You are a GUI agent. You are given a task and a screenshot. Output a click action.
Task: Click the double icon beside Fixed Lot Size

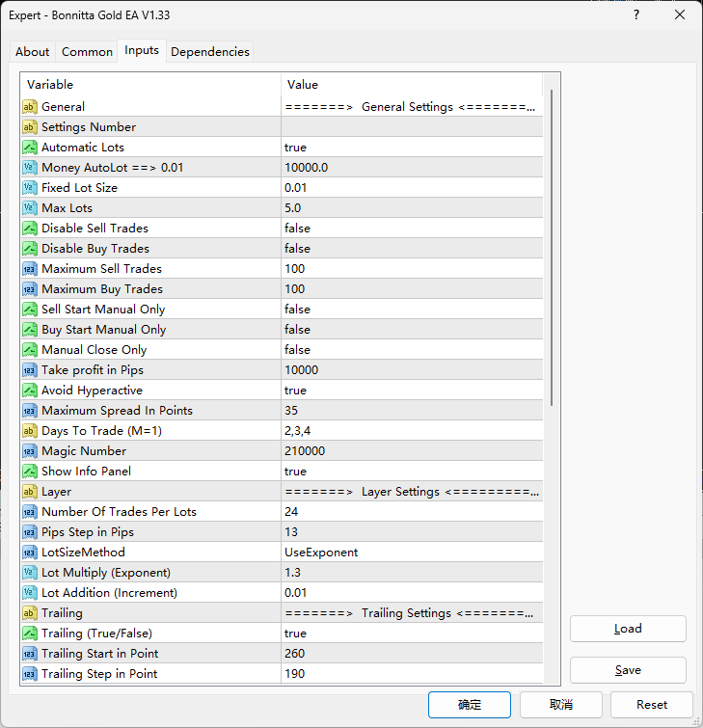click(30, 188)
